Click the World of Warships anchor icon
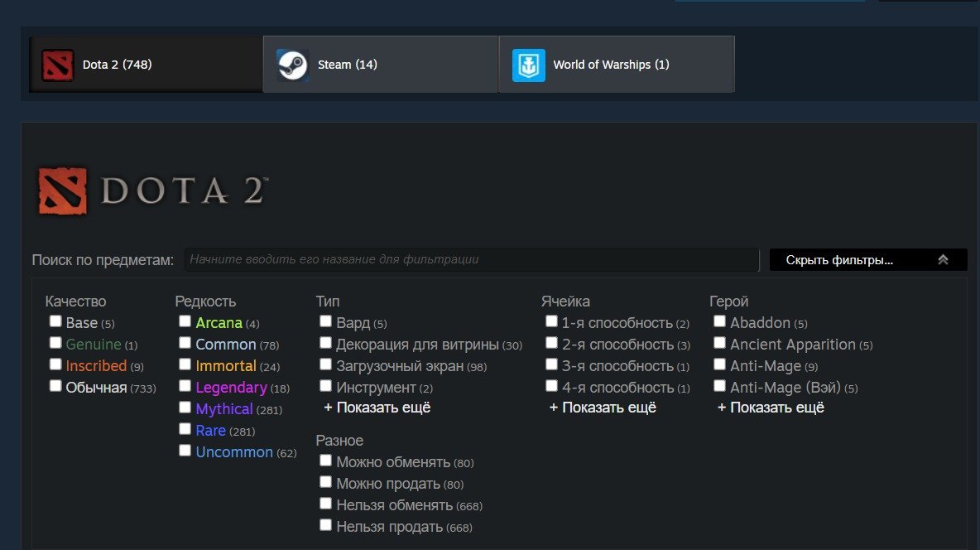 pyautogui.click(x=528, y=65)
